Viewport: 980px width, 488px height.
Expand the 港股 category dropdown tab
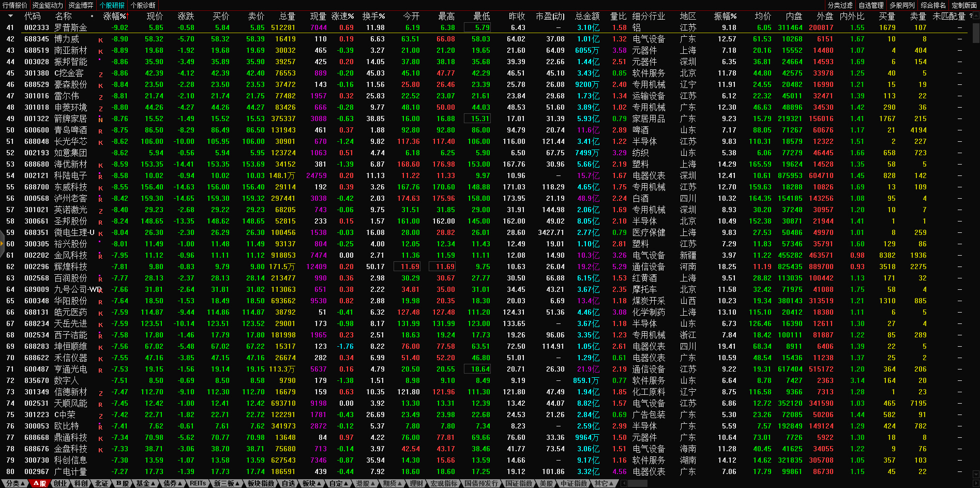coord(365,483)
